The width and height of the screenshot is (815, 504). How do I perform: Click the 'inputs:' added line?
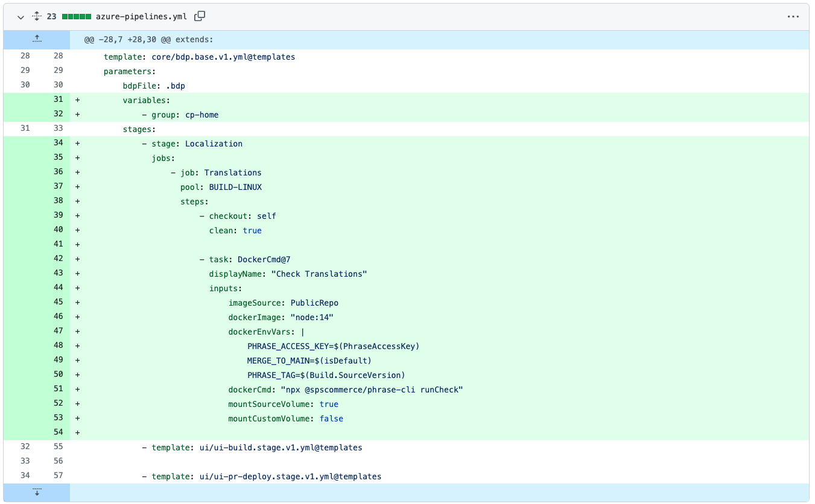point(226,288)
